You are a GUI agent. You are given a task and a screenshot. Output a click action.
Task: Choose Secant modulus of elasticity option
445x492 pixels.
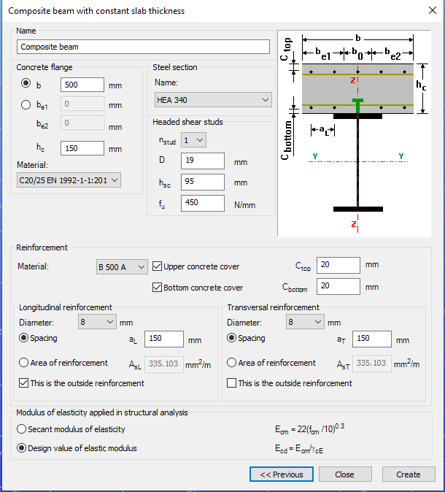click(22, 429)
